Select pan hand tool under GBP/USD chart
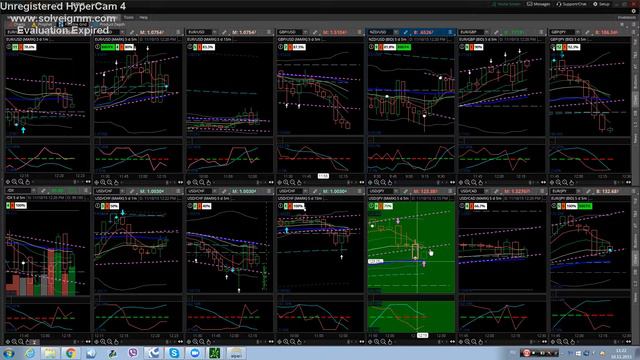This screenshot has width=640, height=360. pyautogui.click(x=299, y=182)
